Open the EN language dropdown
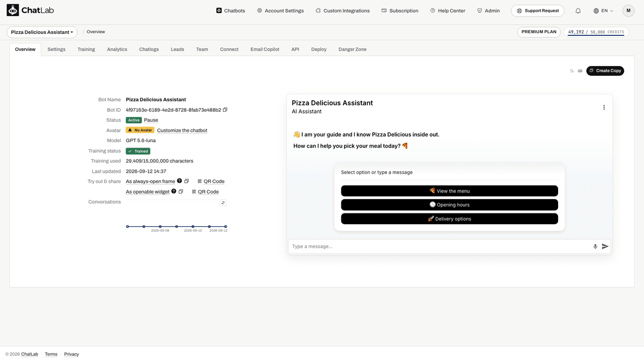Image resolution: width=644 pixels, height=362 pixels. pyautogui.click(x=603, y=11)
